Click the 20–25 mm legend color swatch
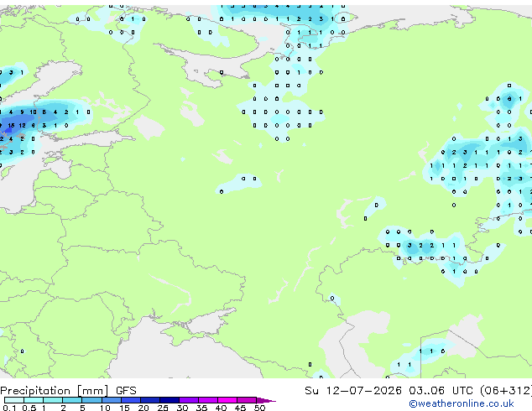Image resolution: width=532 pixels, height=411 pixels. pyautogui.click(x=150, y=400)
